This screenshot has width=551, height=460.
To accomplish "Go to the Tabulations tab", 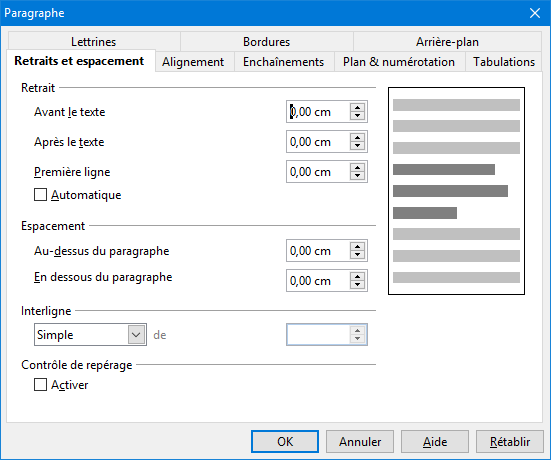I will (504, 62).
